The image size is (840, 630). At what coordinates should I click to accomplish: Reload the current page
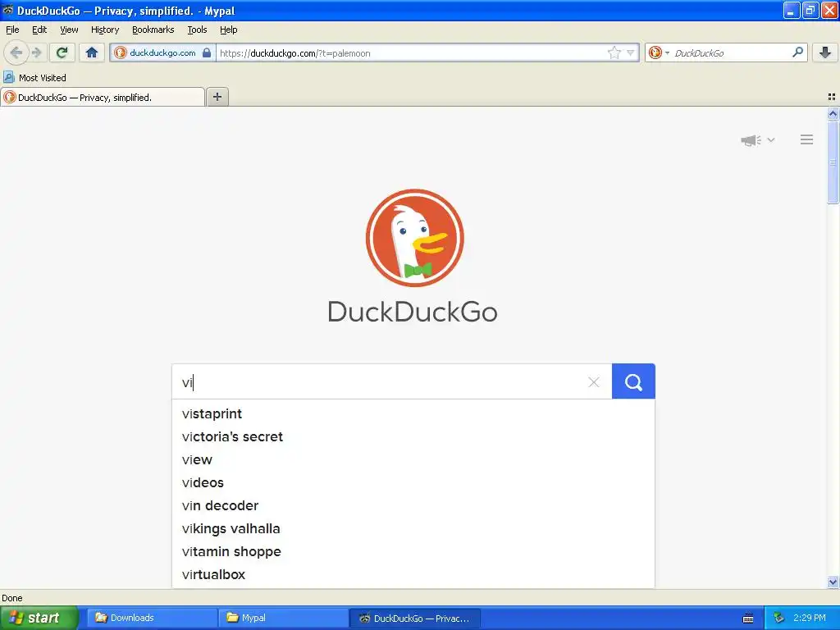tap(62, 52)
